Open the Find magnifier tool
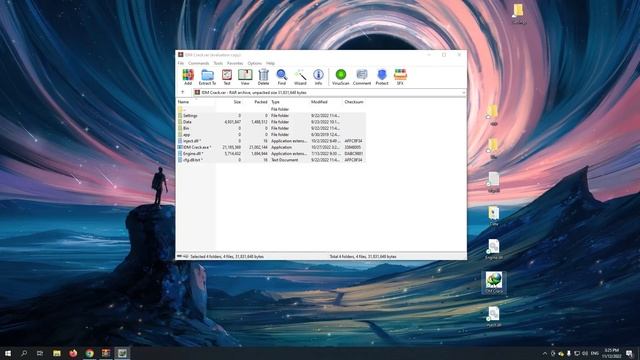640x360 pixels. (x=282, y=77)
